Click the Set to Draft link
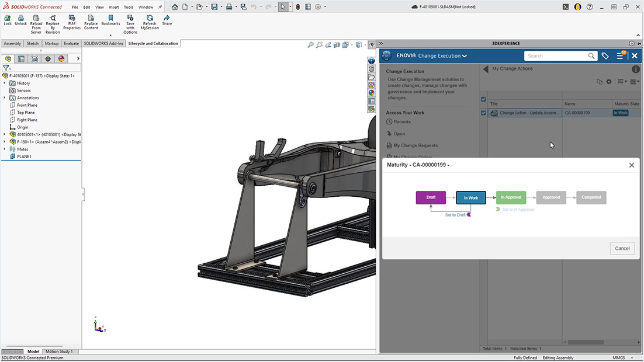The height and width of the screenshot is (362, 644). click(456, 215)
